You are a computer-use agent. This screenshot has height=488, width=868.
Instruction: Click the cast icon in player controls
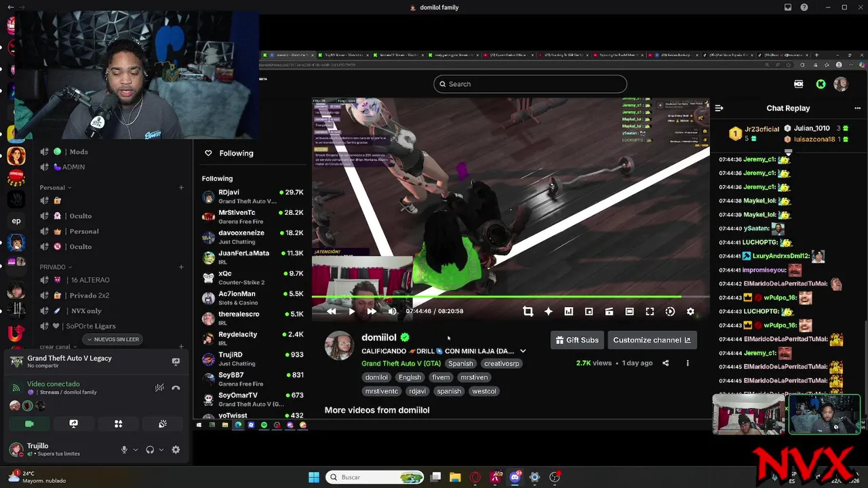pyautogui.click(x=609, y=311)
